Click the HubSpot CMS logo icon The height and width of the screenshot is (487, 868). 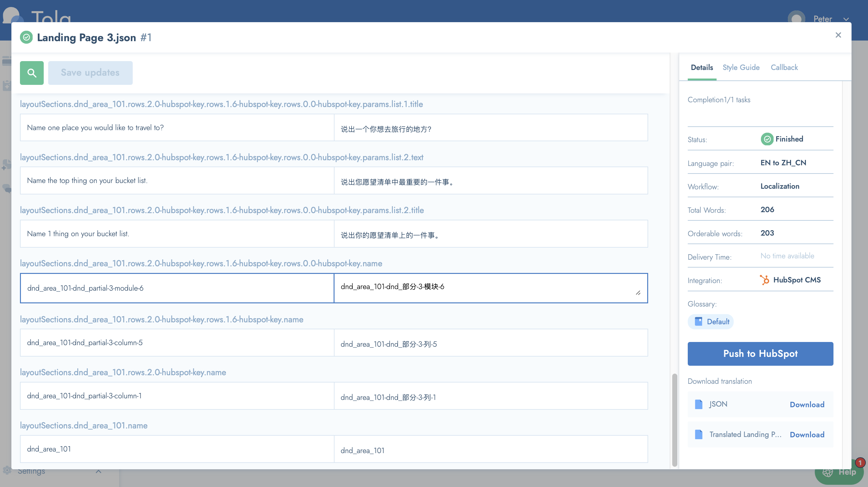tap(764, 280)
